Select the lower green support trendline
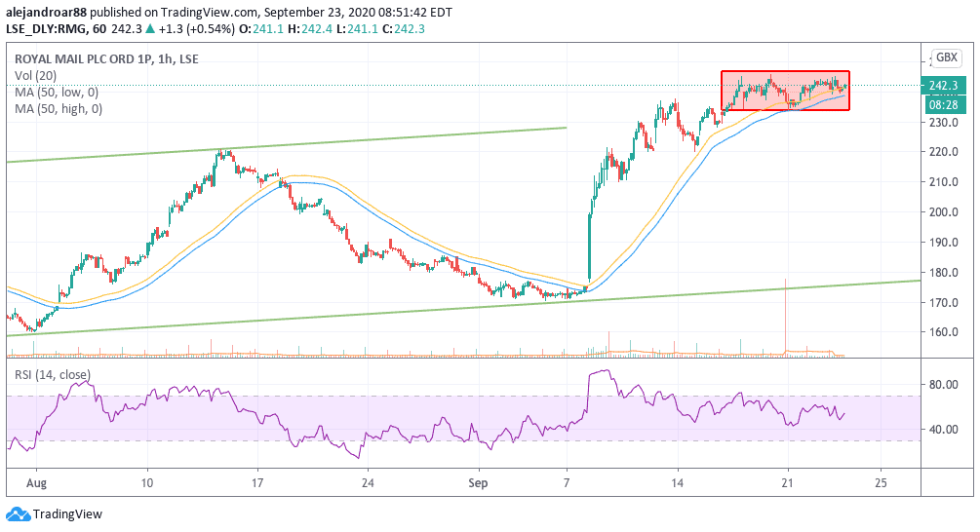This screenshot has width=980, height=532. click(462, 308)
